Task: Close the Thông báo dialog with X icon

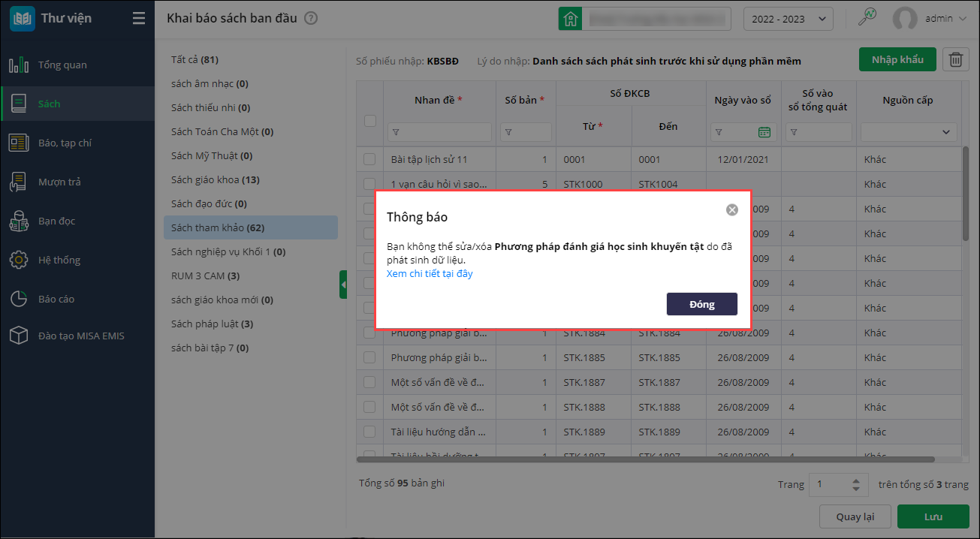Action: [x=732, y=209]
